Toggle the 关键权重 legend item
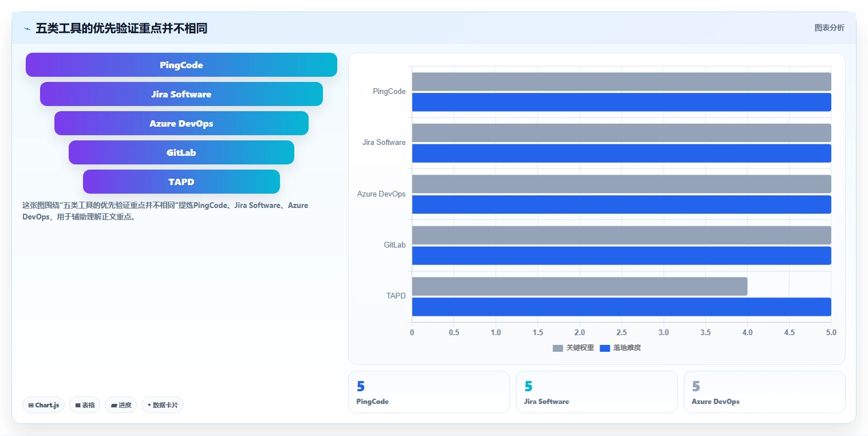This screenshot has width=868, height=436. point(573,348)
